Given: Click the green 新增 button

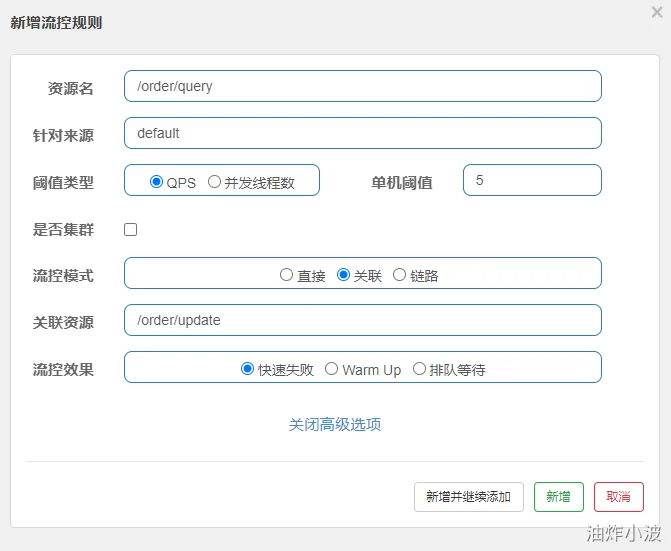Looking at the screenshot, I should coord(558,497).
